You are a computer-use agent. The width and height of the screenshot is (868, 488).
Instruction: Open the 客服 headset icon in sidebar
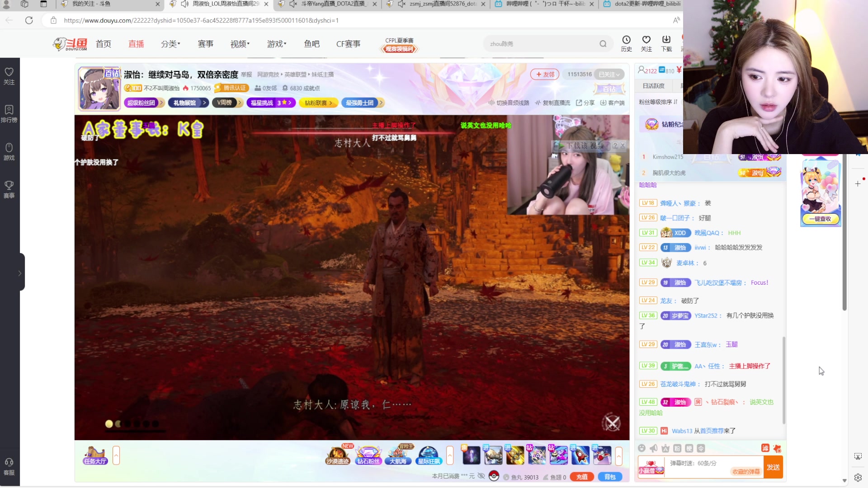tap(9, 467)
